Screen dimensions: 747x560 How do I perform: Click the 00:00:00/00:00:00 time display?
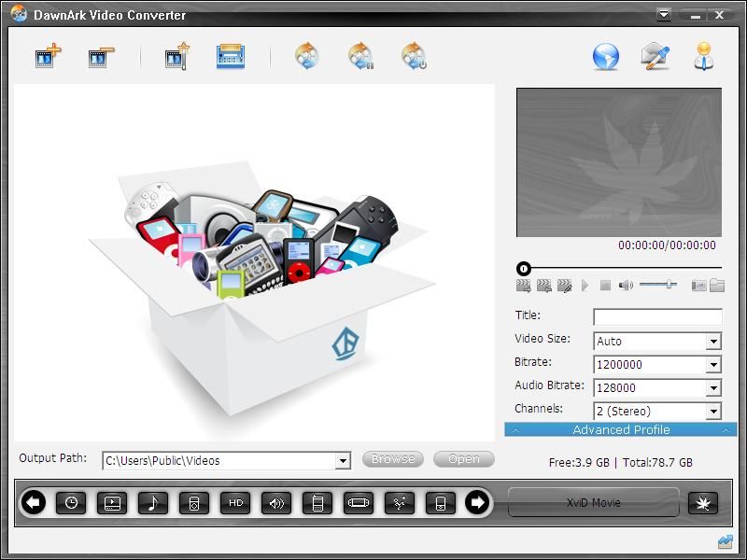pos(667,245)
